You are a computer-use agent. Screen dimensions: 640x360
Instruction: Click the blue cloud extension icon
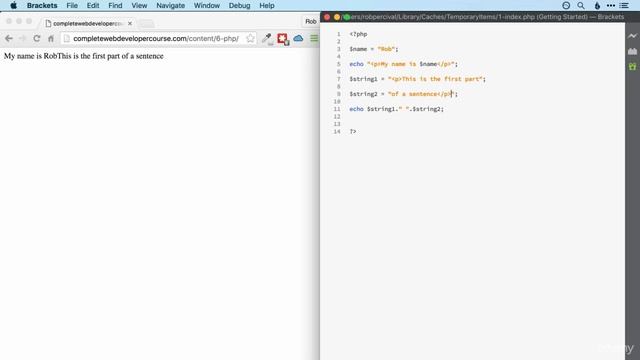[298, 38]
